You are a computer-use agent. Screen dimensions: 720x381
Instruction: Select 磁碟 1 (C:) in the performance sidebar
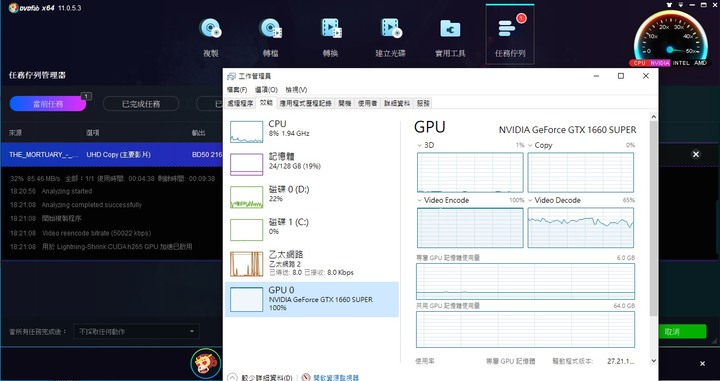click(312, 230)
